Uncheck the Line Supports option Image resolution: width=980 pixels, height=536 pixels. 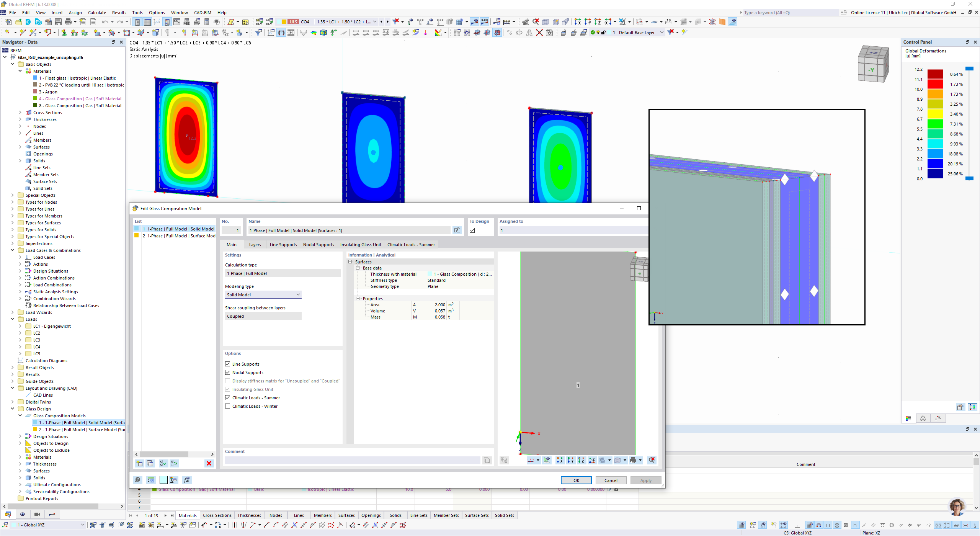(228, 364)
